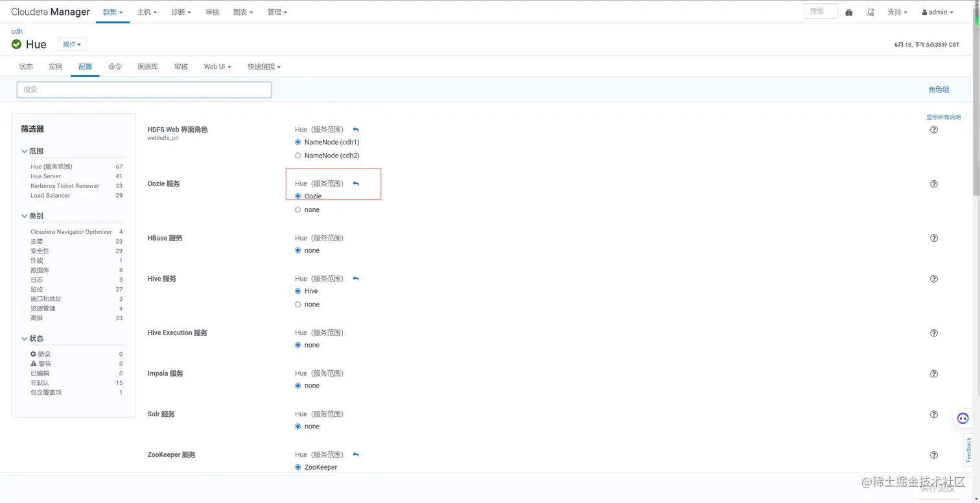Open the 主机 dropdown menu
The width and height of the screenshot is (980, 503).
(x=147, y=12)
